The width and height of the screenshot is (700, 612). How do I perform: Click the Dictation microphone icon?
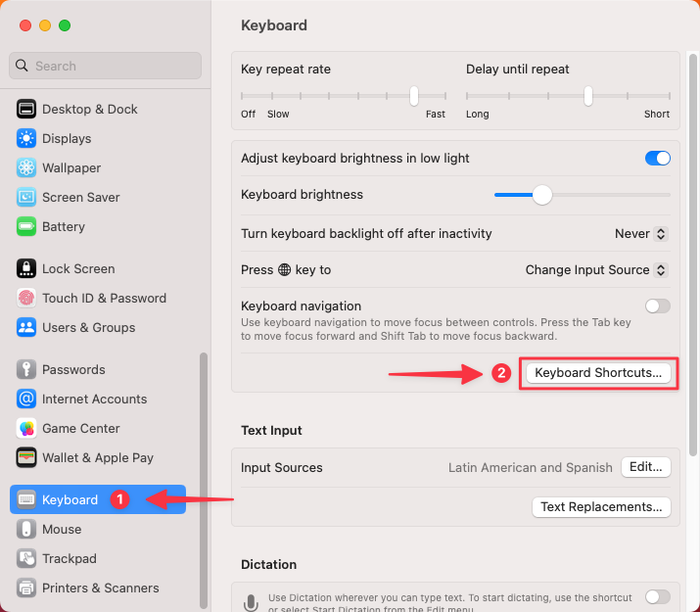click(251, 602)
